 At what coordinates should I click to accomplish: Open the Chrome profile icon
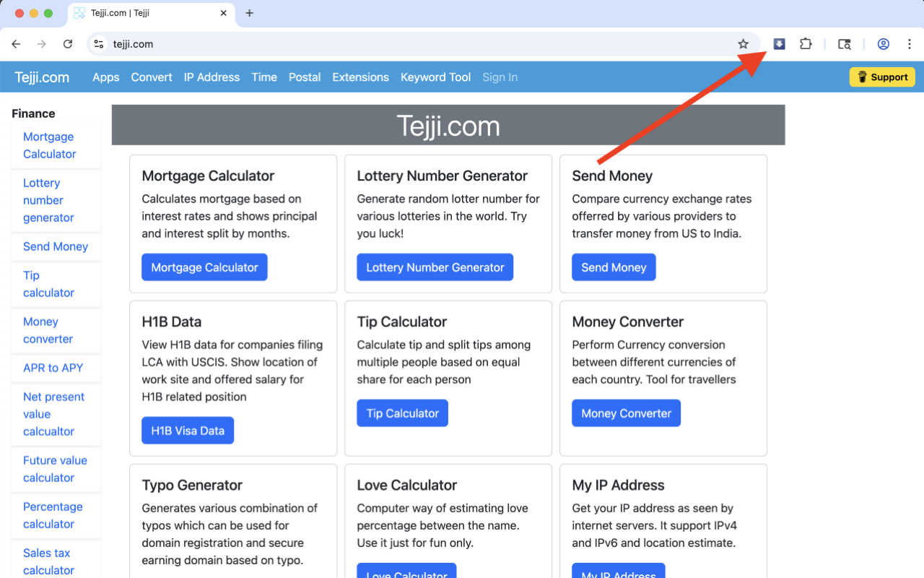point(883,44)
